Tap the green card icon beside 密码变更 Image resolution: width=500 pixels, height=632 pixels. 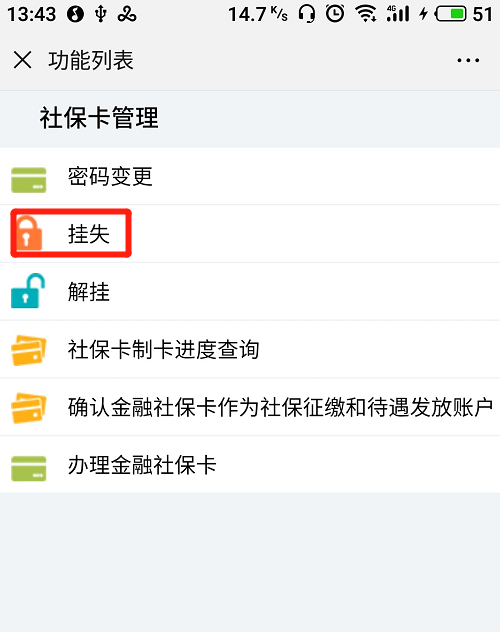(29, 180)
